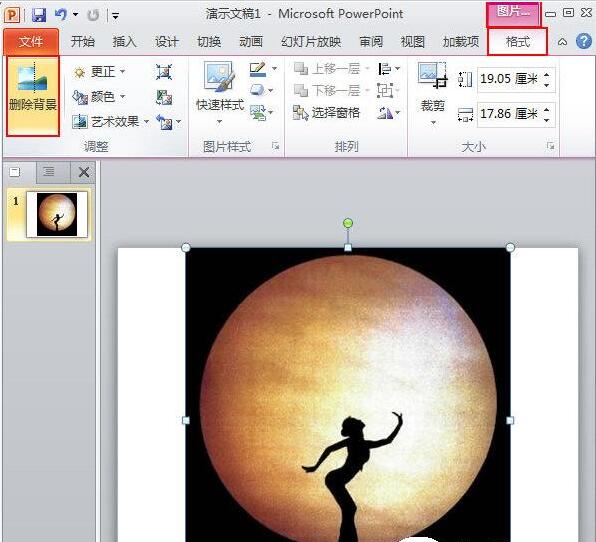
Task: Switch to Outline pane tab
Action: (49, 172)
